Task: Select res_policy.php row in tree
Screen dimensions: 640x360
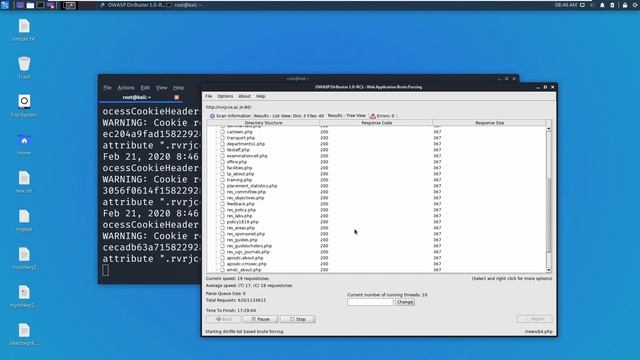Action: coord(241,210)
